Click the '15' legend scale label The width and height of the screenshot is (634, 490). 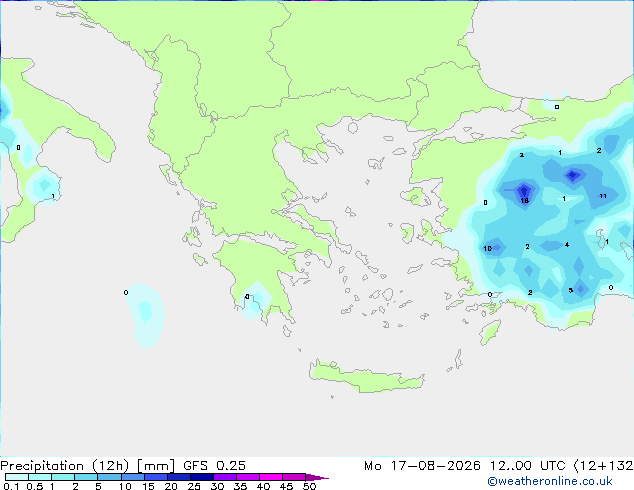148,486
